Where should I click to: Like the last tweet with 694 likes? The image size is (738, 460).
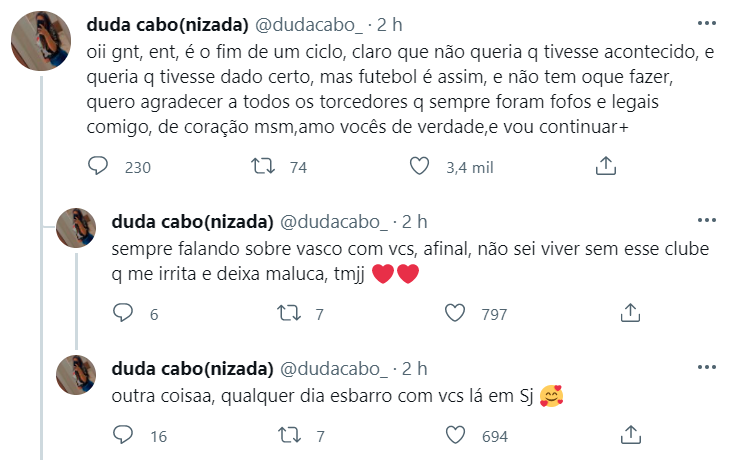[x=454, y=436]
